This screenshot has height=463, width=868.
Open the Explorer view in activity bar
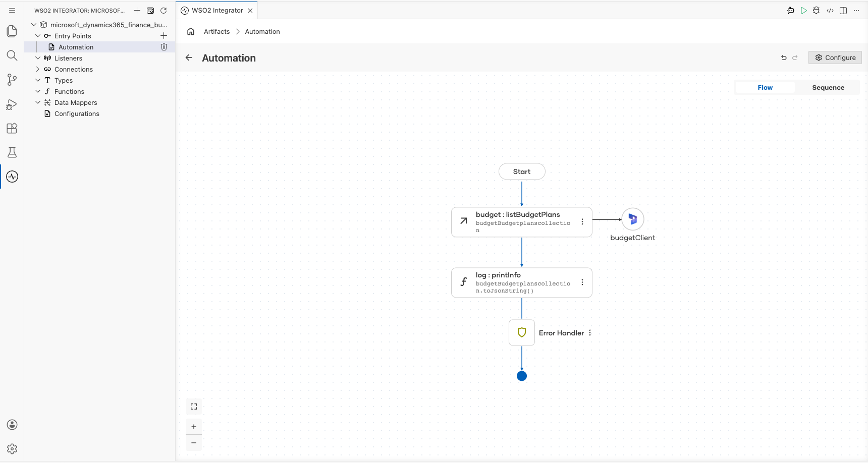12,31
